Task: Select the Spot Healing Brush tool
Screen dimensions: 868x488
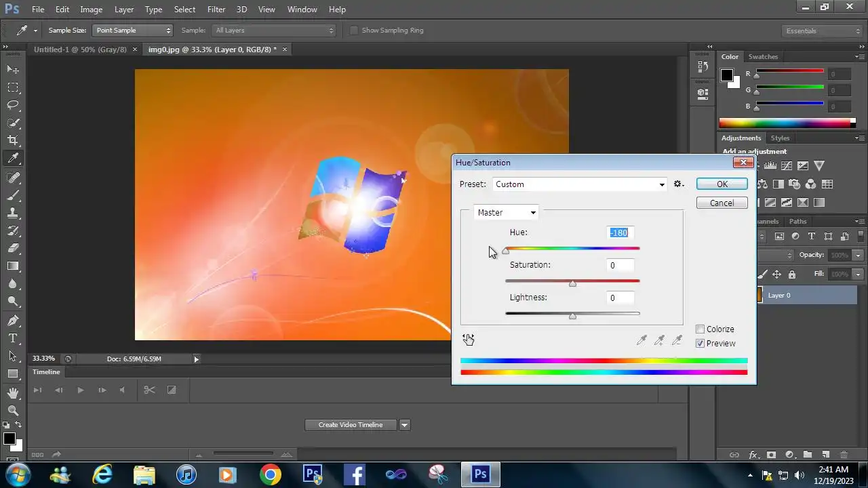Action: (x=13, y=177)
